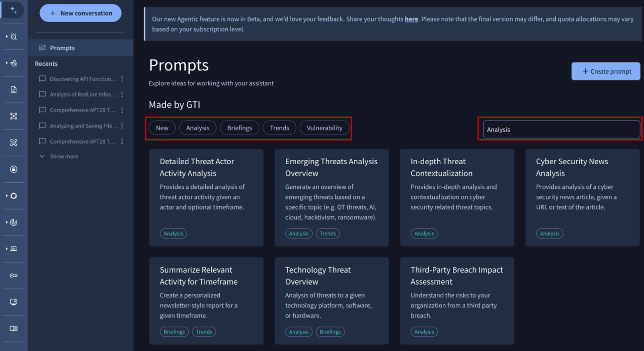Image resolution: width=644 pixels, height=351 pixels.
Task: Click the prompt search field containing Analysis
Action: pos(561,129)
